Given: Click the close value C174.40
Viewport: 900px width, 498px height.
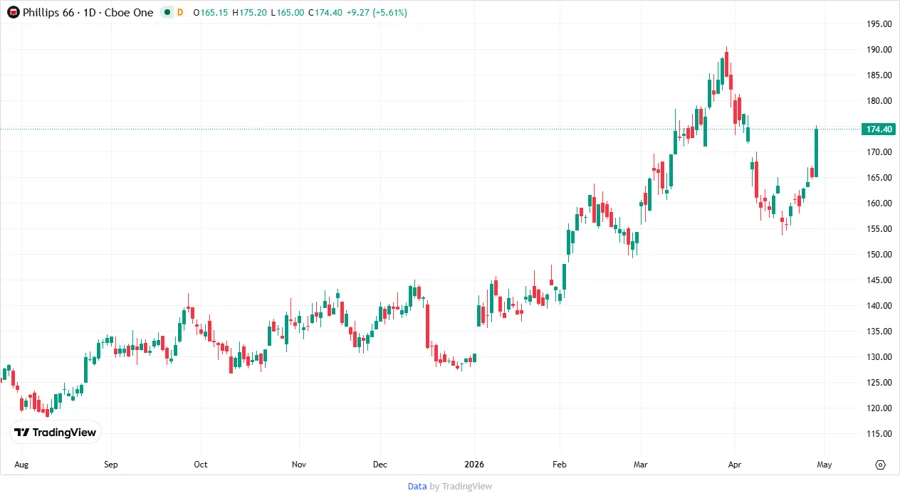Looking at the screenshot, I should click(325, 12).
